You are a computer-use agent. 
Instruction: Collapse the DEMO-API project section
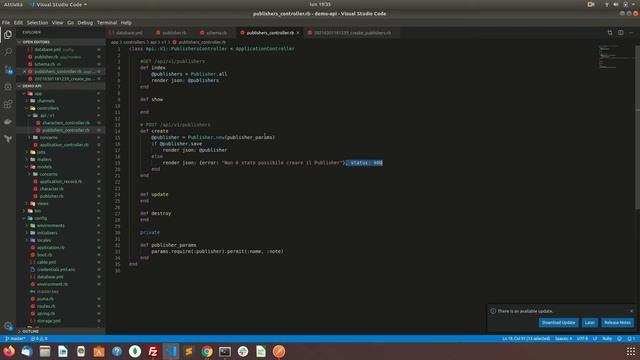60,86
